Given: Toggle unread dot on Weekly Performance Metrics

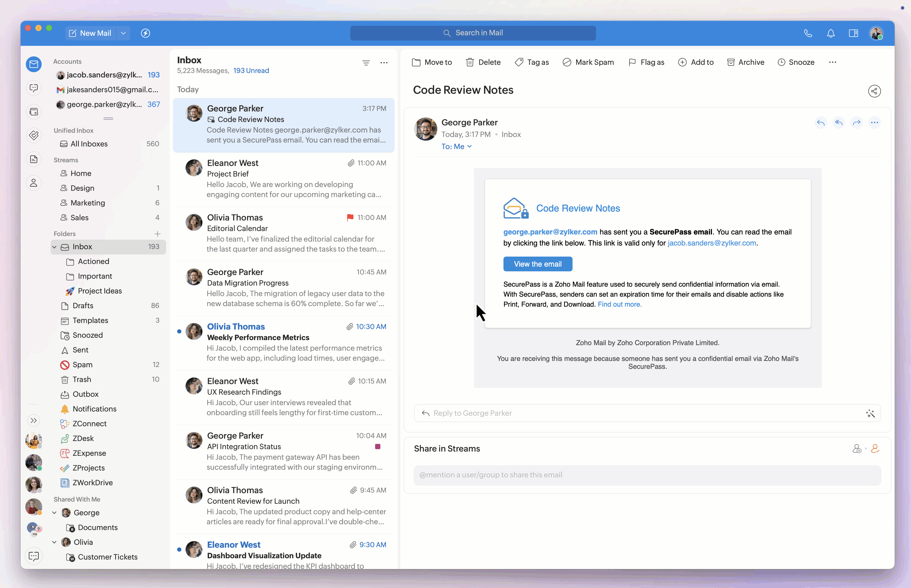Looking at the screenshot, I should (x=179, y=331).
